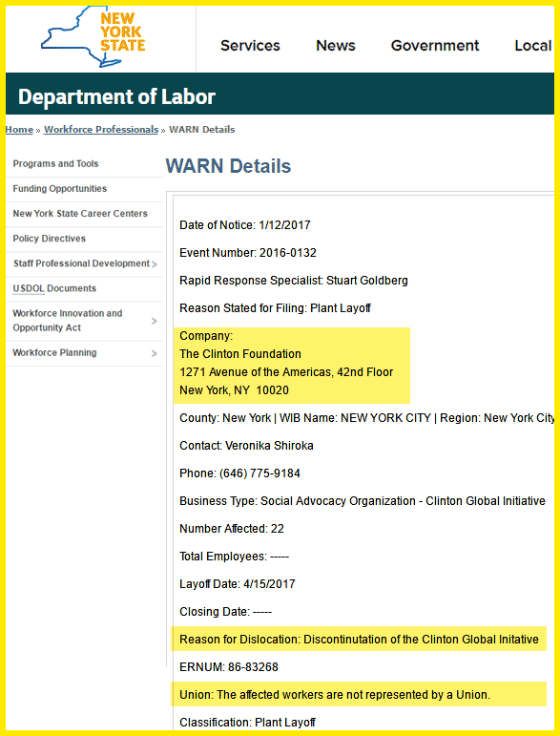
Task: Open Workforce Planning sidebar item
Action: point(54,352)
